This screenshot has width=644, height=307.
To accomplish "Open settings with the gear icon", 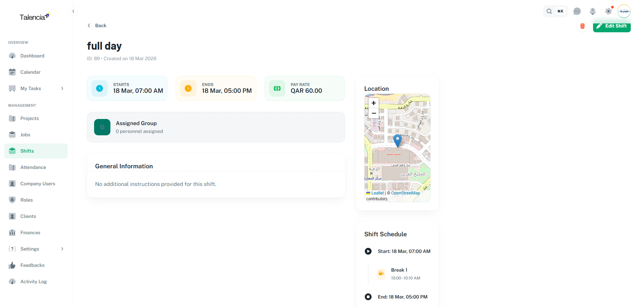I will tap(608, 11).
